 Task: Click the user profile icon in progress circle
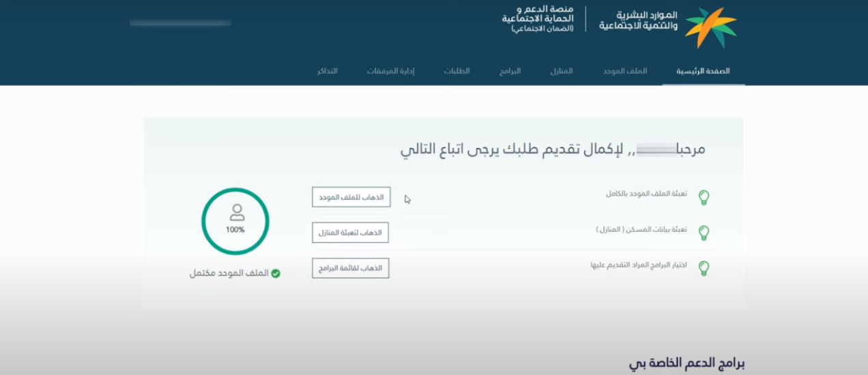click(x=236, y=212)
